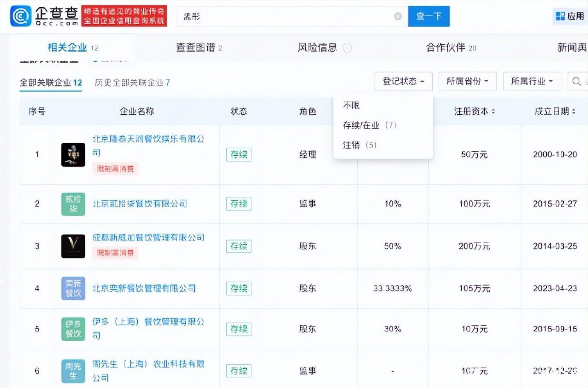Open the 伊多餐饮 company logo icon

[x=73, y=329]
